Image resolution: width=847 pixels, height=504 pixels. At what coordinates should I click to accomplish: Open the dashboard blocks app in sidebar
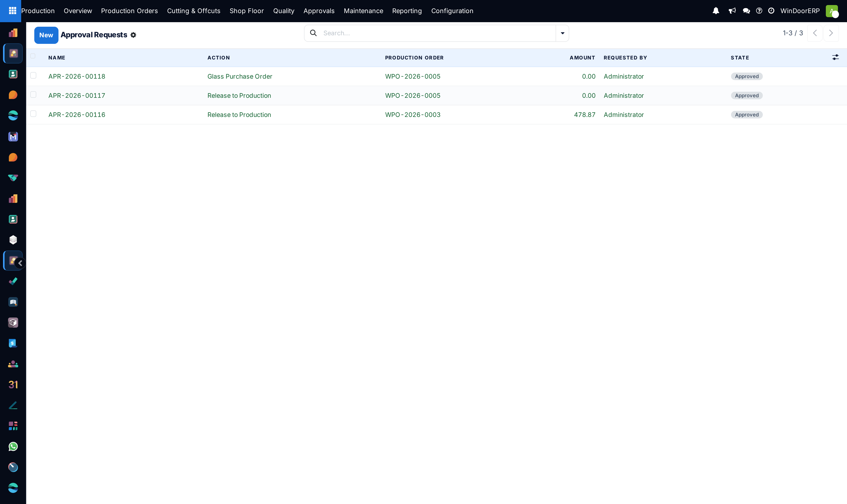click(13, 426)
